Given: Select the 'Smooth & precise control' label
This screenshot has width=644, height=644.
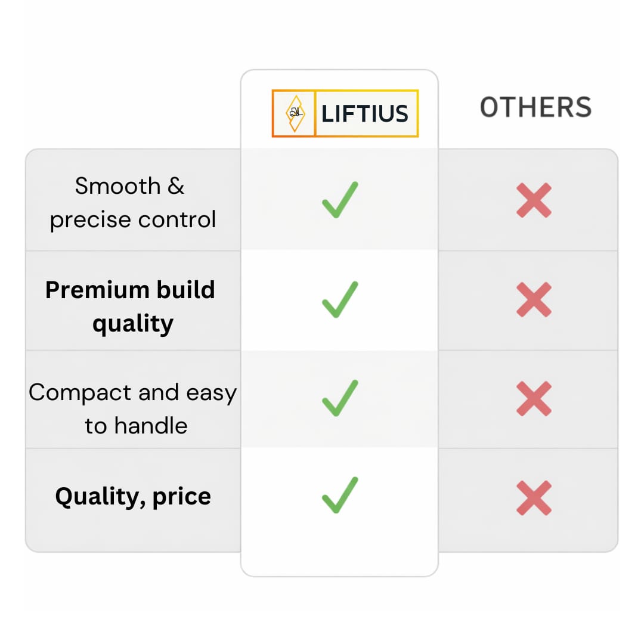Looking at the screenshot, I should point(132,203).
